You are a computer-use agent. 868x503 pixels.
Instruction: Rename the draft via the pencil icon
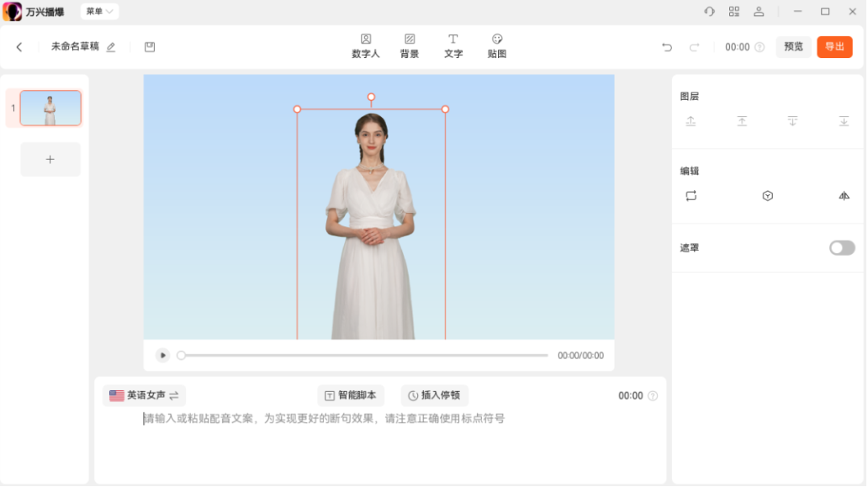coord(112,48)
